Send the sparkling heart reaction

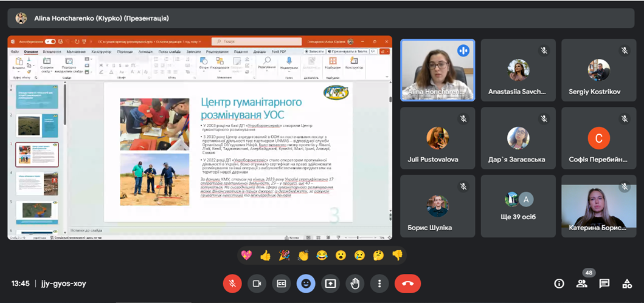click(246, 256)
